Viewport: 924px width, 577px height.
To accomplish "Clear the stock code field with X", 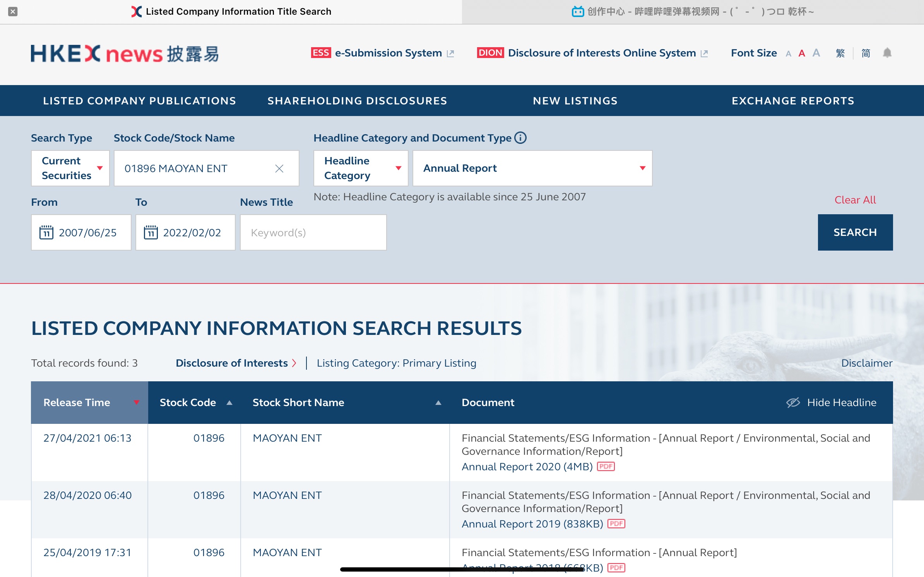I will point(279,169).
